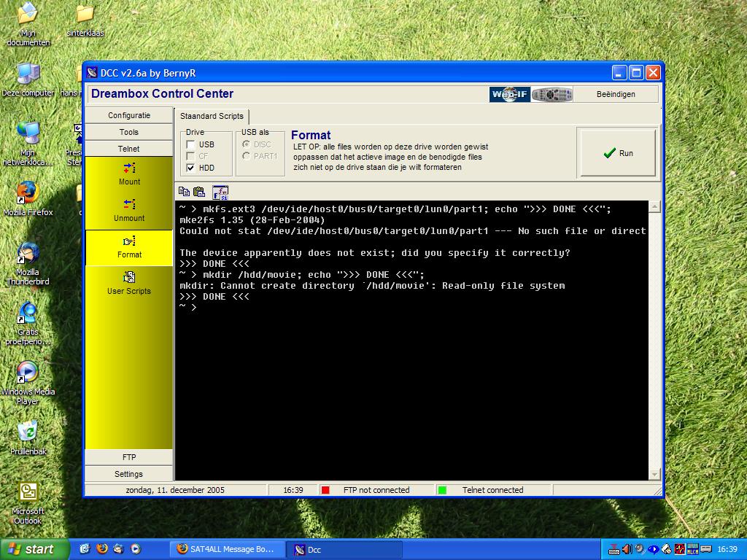Open the remote control icon
The image size is (747, 560).
click(x=551, y=94)
